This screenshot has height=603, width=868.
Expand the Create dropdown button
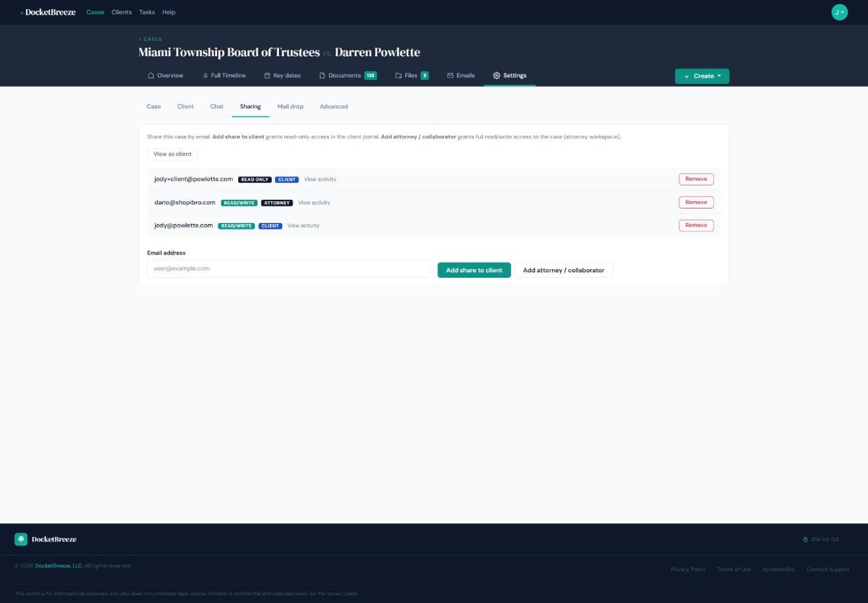702,76
